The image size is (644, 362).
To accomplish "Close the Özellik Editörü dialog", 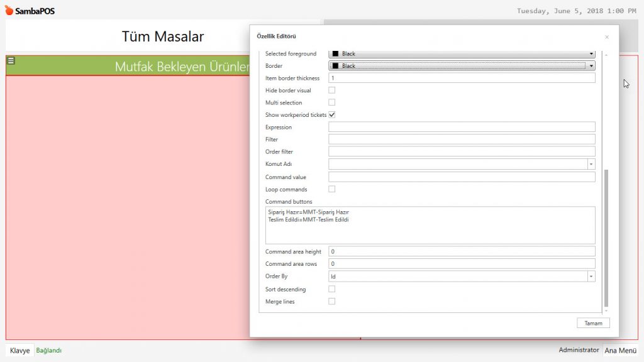I will coord(606,38).
